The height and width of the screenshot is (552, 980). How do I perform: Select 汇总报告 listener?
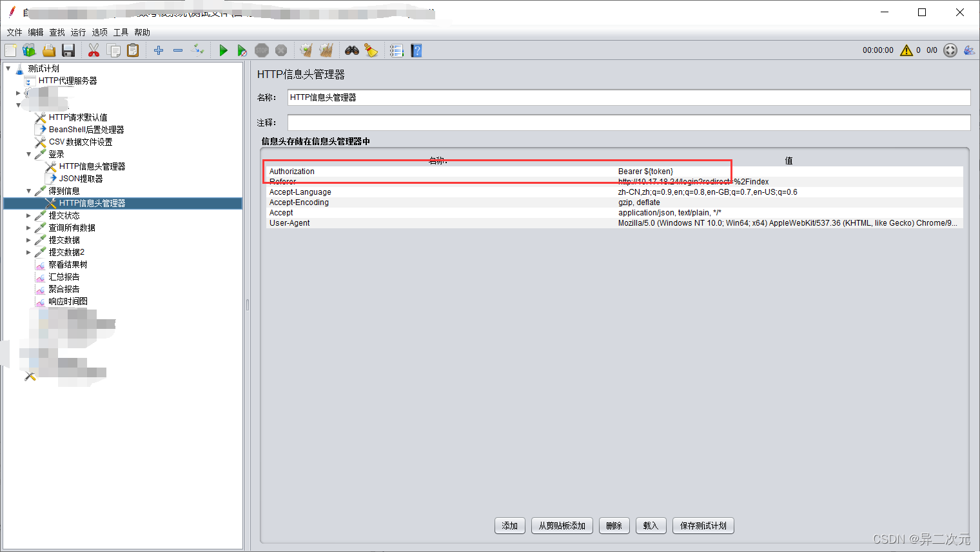(64, 277)
